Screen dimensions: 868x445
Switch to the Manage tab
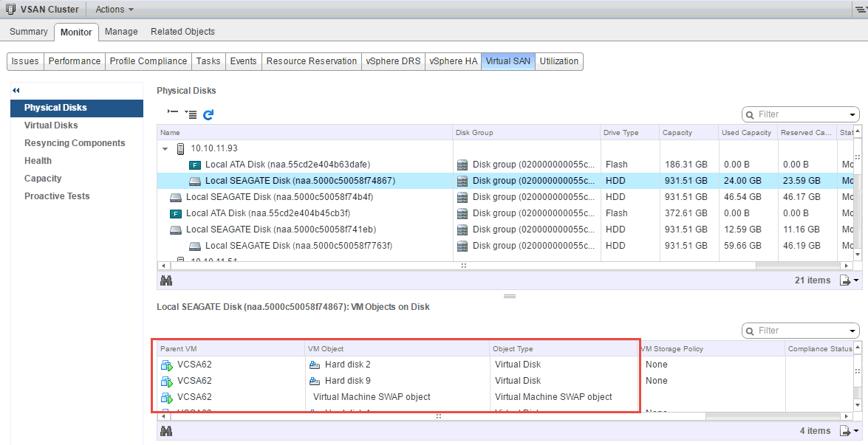121,32
